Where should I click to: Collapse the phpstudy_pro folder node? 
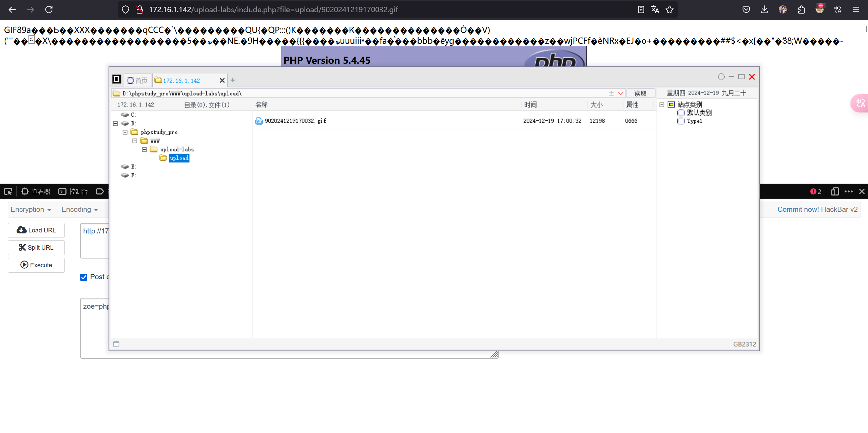coord(125,132)
